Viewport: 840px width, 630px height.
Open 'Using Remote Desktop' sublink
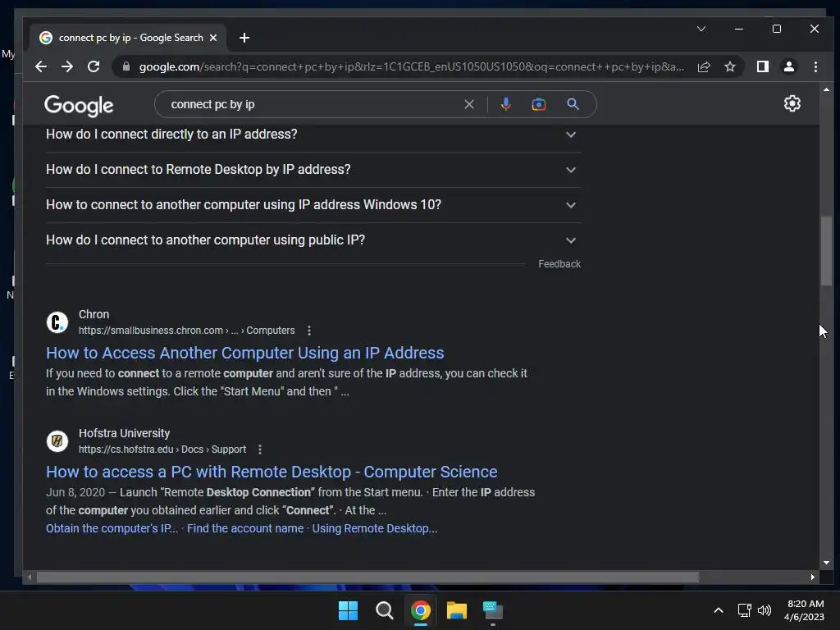pos(375,529)
